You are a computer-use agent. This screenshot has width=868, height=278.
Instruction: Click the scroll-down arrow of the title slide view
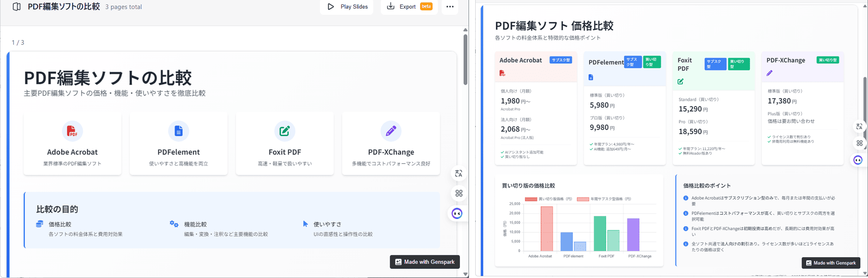tap(465, 274)
